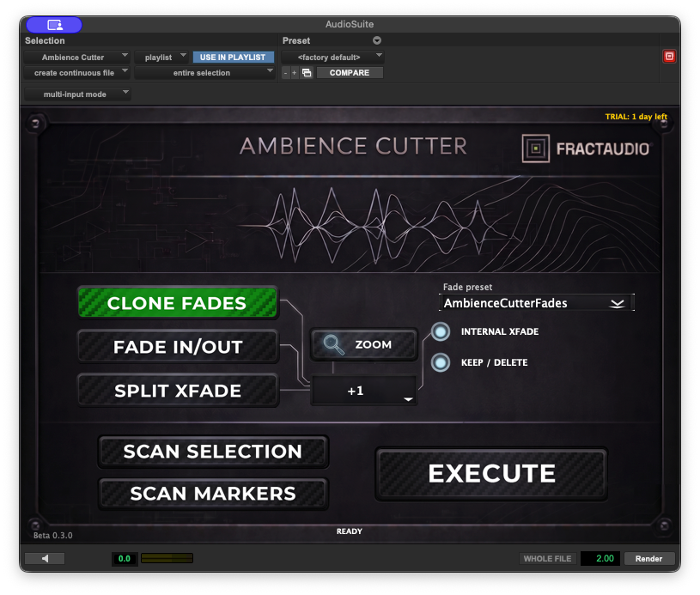Click the help question mark corner icon
Image resolution: width=700 pixels, height=595 pixels.
pyautogui.click(x=35, y=123)
